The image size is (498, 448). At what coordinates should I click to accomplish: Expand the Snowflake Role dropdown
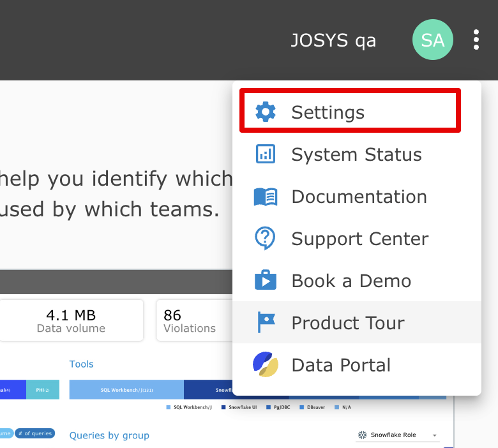pyautogui.click(x=398, y=435)
